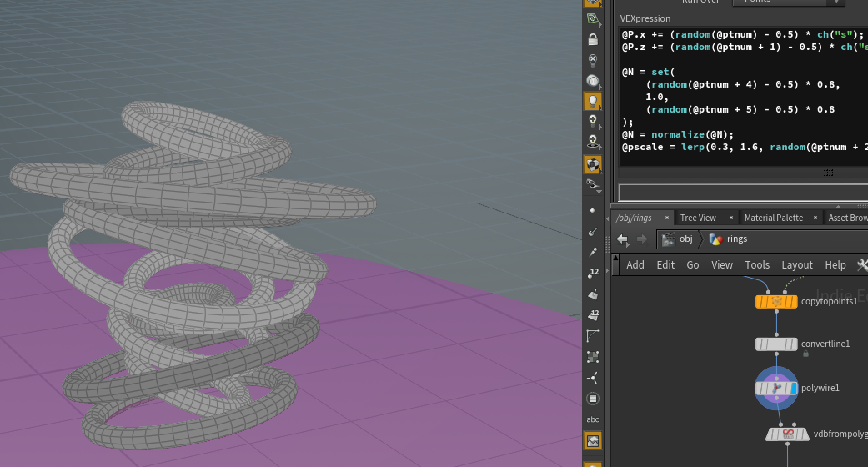868x467 pixels.
Task: Toggle polywire1 blue display flag
Action: pos(794,389)
